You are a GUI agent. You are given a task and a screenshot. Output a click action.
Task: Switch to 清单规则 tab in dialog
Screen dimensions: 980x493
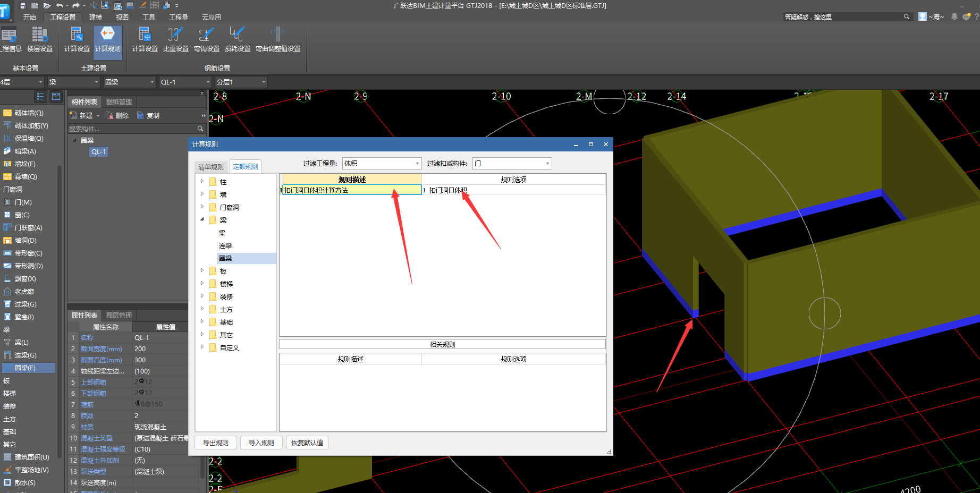pyautogui.click(x=211, y=167)
